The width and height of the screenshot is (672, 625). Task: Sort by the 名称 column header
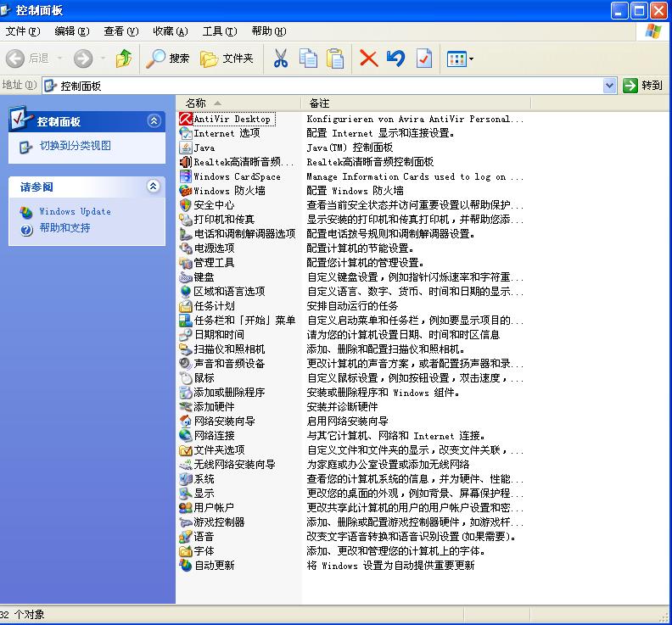pos(238,103)
